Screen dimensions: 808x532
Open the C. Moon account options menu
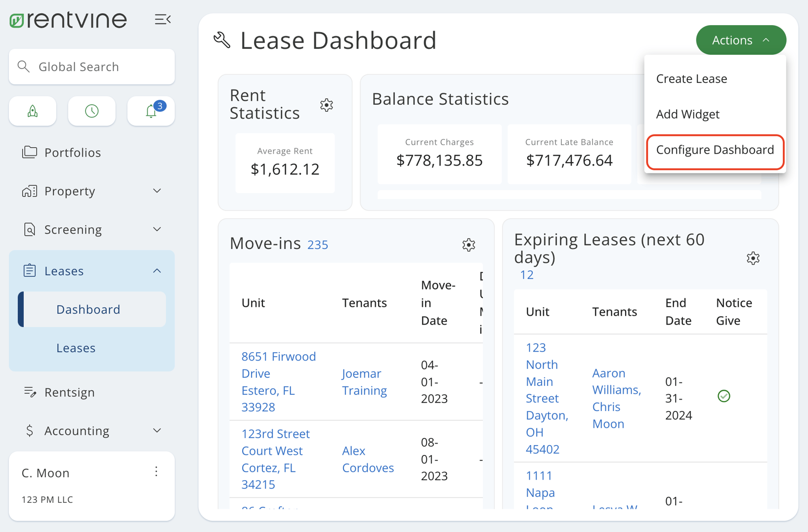156,472
